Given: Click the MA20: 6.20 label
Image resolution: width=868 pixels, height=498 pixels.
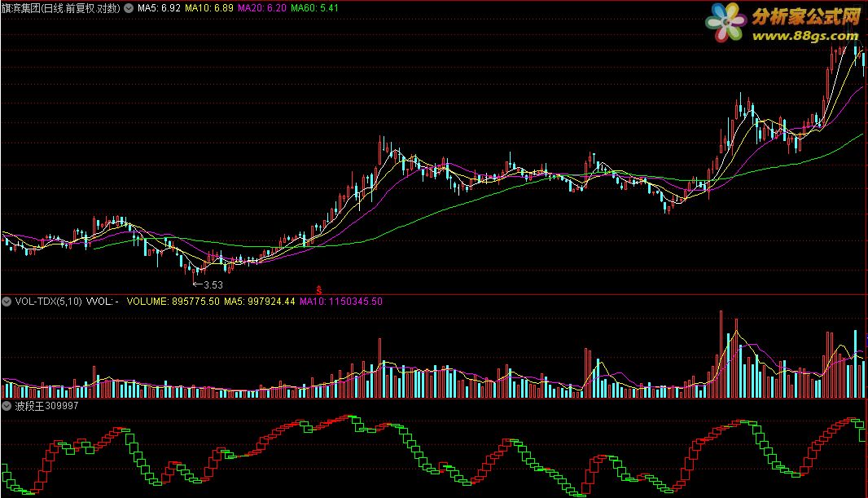Looking at the screenshot, I should (262, 8).
